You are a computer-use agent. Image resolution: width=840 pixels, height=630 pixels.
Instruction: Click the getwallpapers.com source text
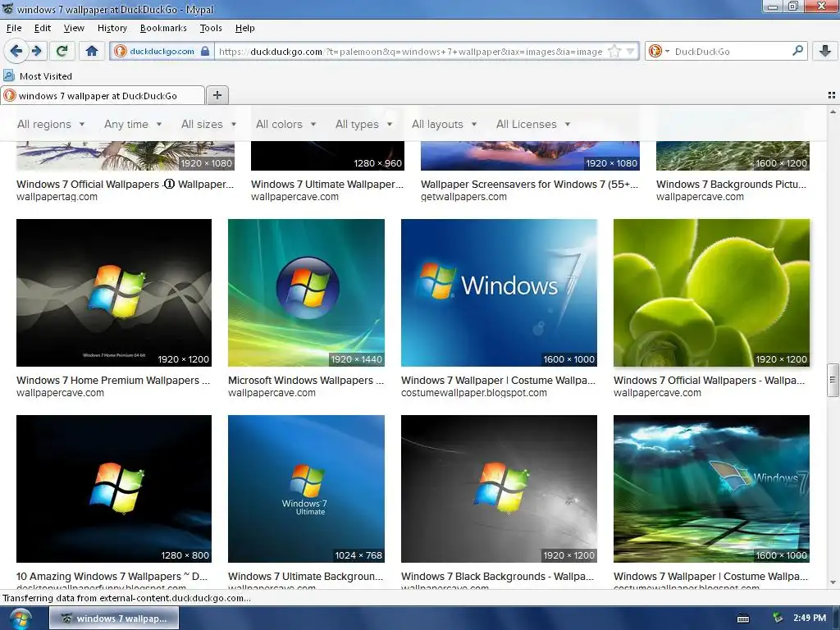click(464, 197)
